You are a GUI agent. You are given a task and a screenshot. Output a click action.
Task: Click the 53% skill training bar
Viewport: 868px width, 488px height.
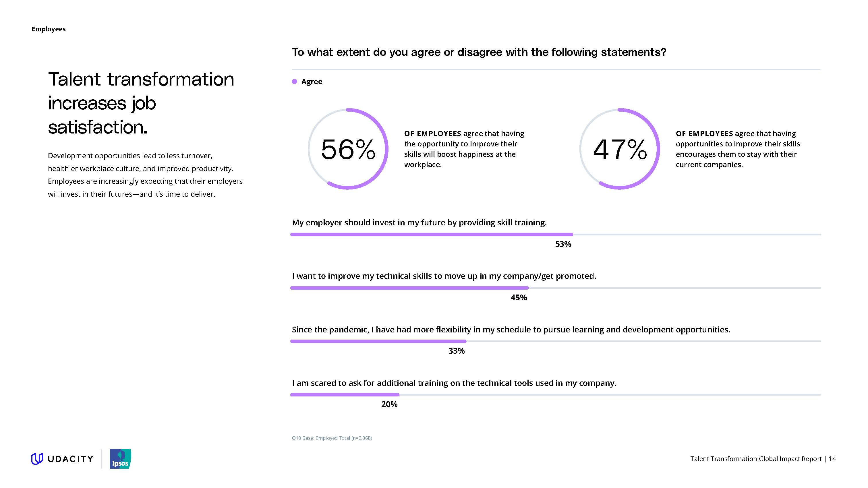[431, 235]
